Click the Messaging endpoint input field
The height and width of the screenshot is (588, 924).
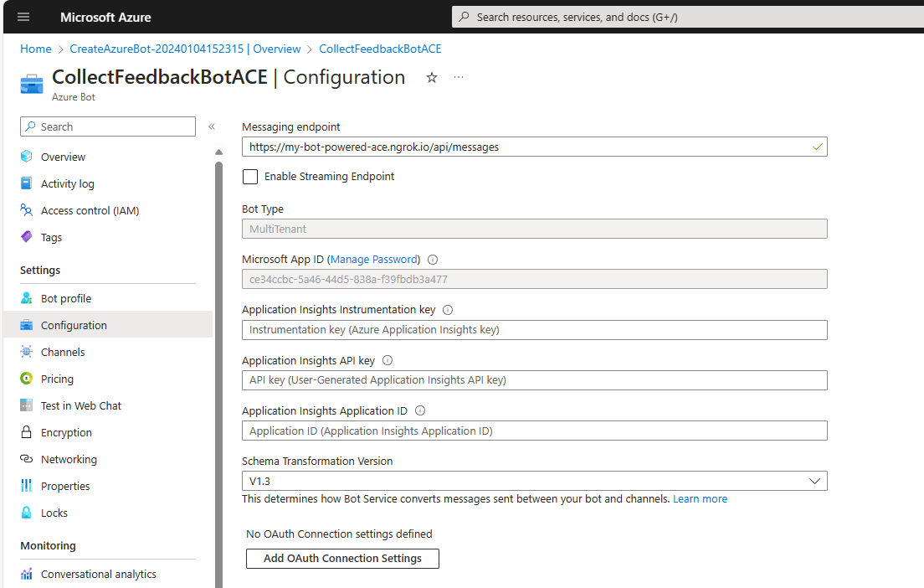[x=527, y=147]
